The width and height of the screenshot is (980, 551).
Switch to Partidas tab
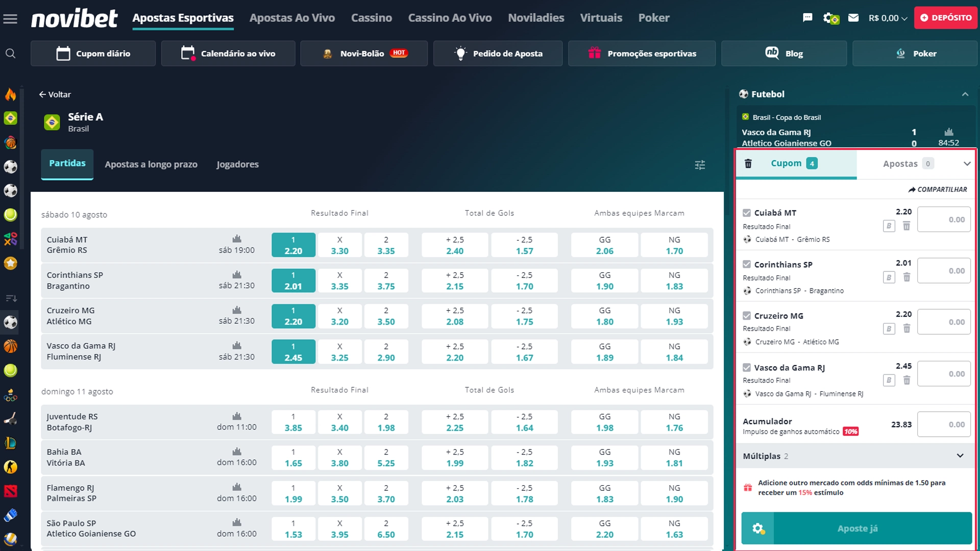[67, 164]
